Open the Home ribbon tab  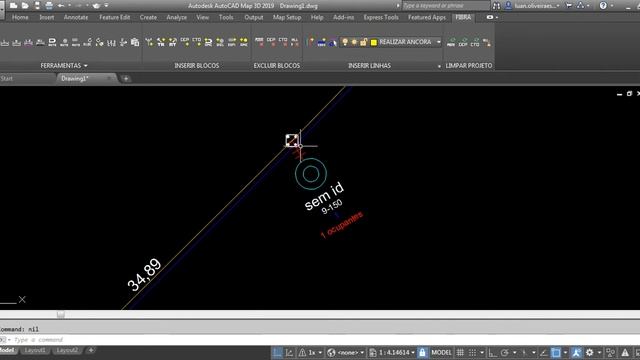click(x=20, y=17)
